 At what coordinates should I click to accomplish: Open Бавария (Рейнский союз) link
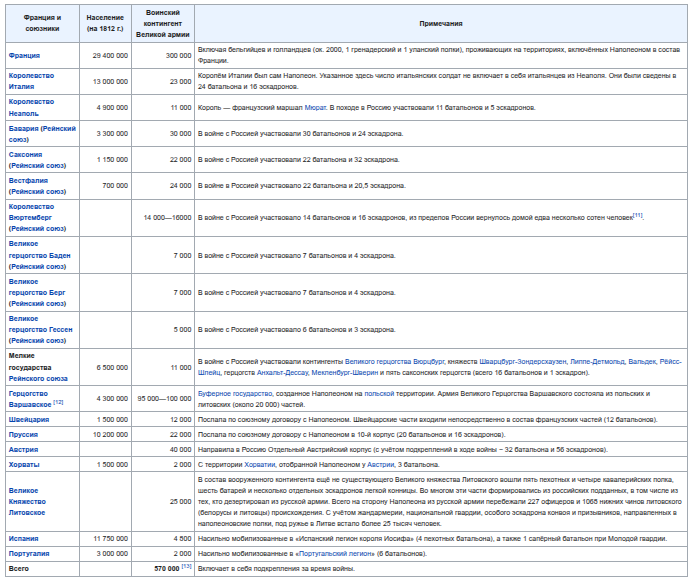point(42,134)
